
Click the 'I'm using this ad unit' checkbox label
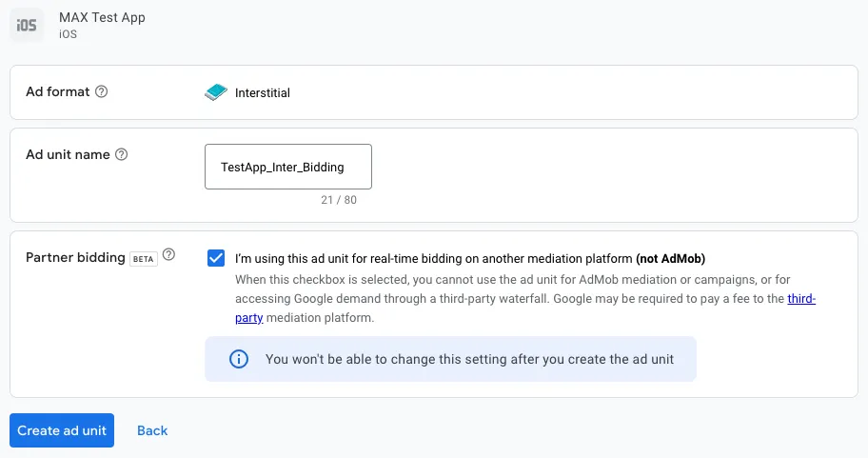pyautogui.click(x=470, y=259)
